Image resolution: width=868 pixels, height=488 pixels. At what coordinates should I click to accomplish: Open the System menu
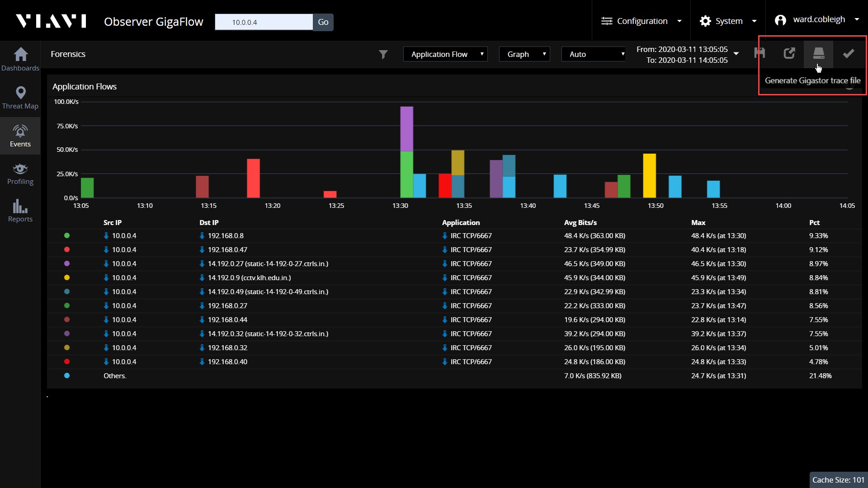(x=727, y=21)
